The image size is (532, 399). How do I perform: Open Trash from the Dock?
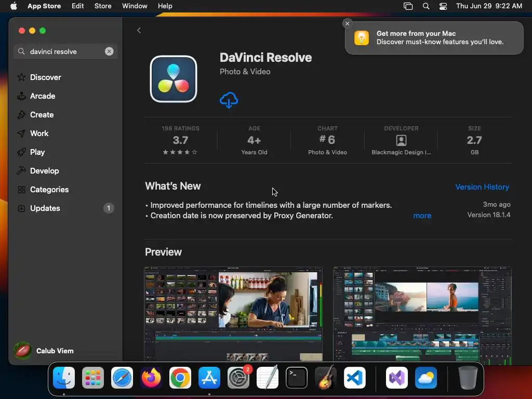tap(468, 378)
